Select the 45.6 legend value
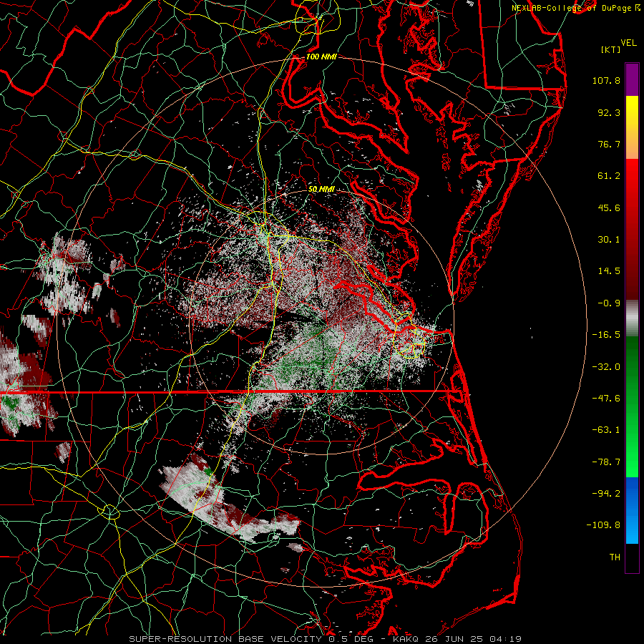 coord(609,208)
